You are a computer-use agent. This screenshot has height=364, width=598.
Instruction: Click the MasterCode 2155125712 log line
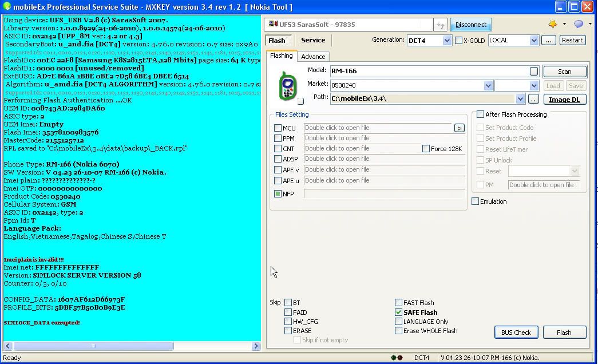tap(44, 140)
